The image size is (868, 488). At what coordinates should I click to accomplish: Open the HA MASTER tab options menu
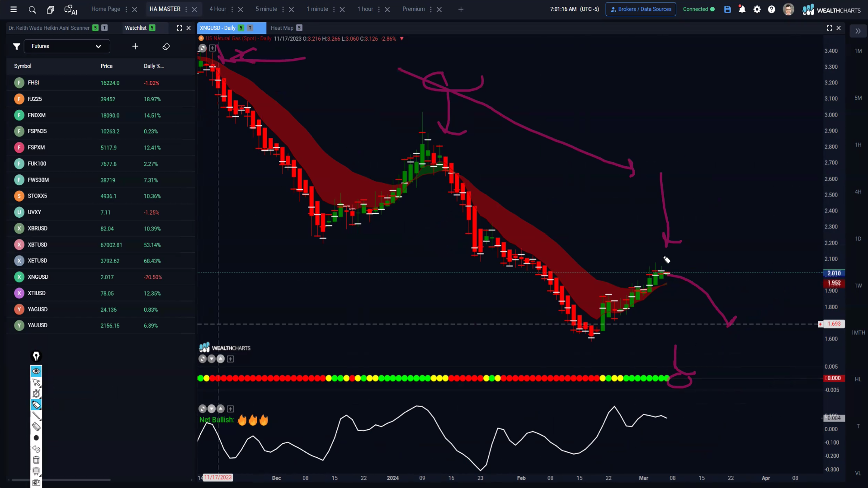(x=186, y=9)
